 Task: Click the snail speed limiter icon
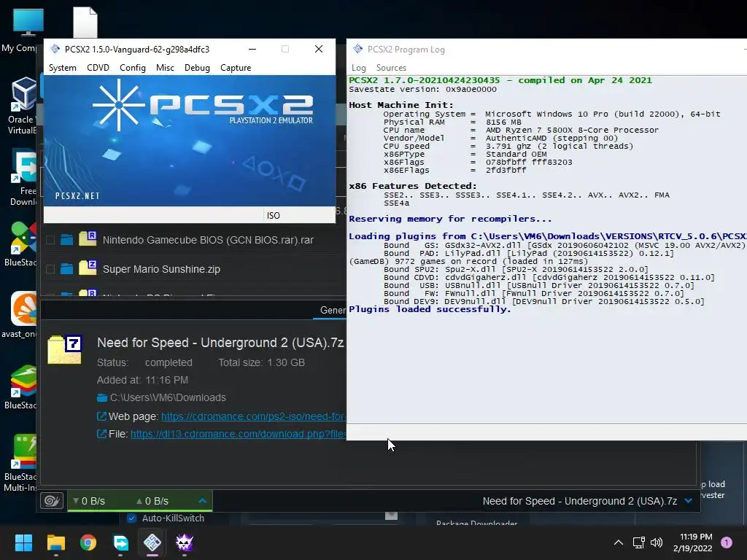click(x=52, y=501)
